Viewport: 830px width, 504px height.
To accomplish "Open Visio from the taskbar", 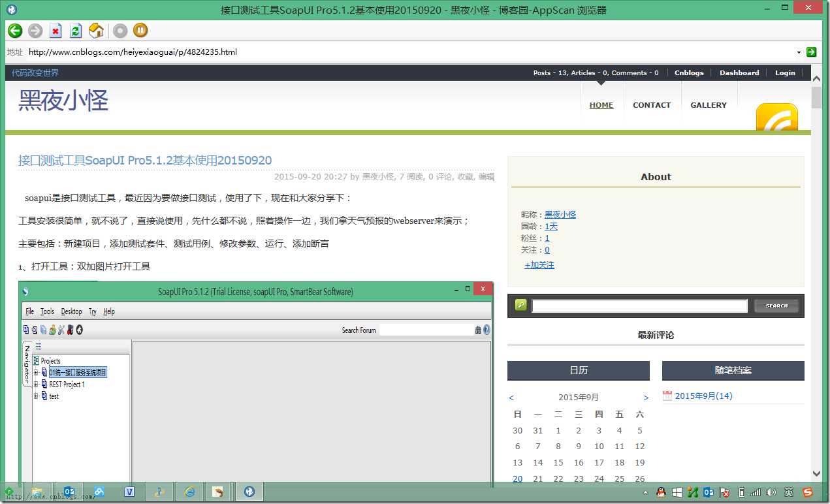I will [129, 492].
